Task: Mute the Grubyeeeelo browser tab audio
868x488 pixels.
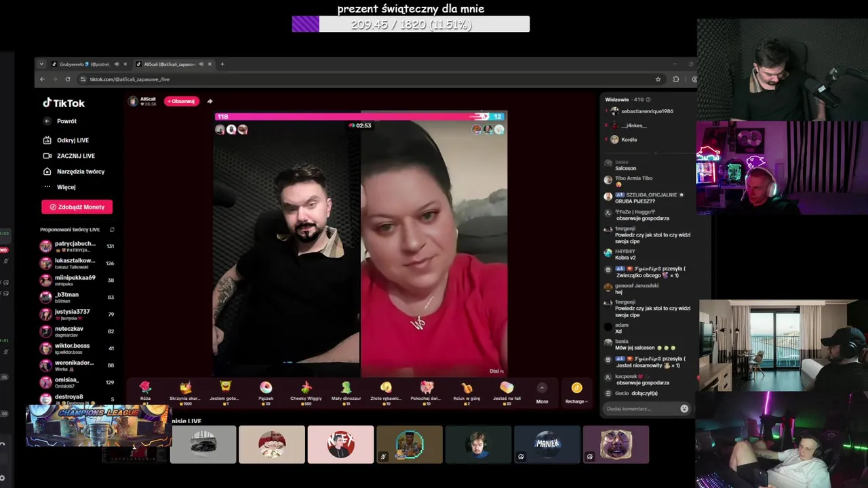Action: [x=116, y=64]
